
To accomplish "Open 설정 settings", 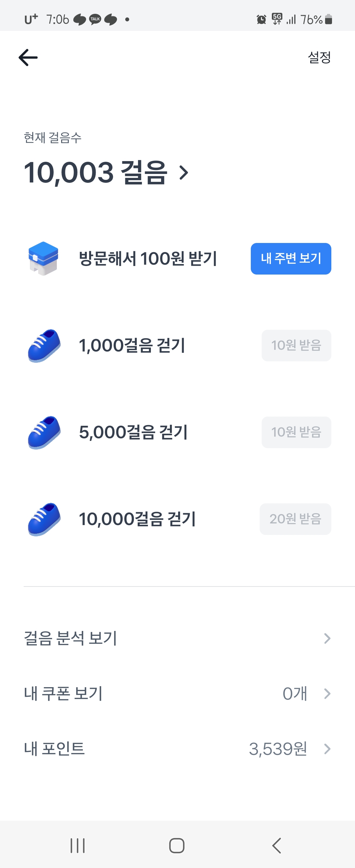I will click(319, 57).
